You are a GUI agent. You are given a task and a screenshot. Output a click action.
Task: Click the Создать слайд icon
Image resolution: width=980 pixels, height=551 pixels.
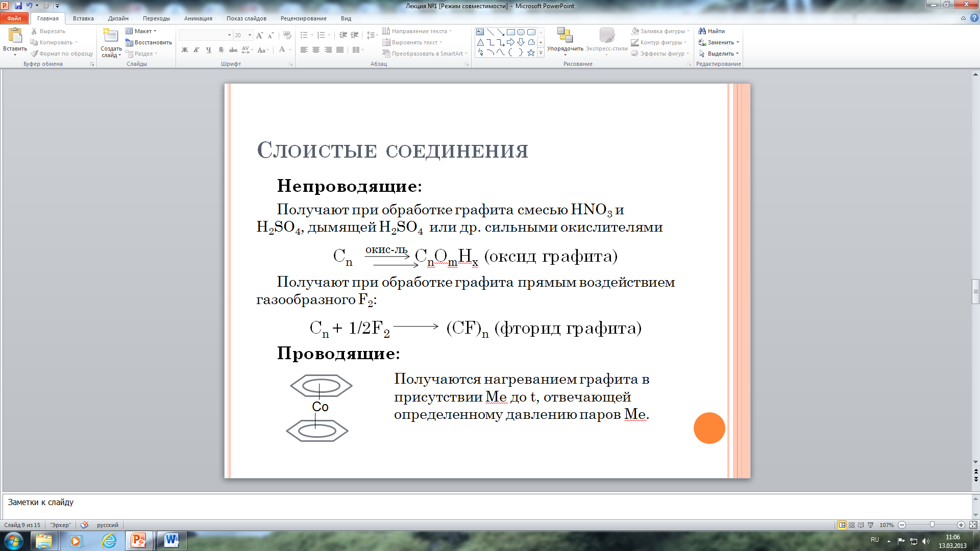110,36
